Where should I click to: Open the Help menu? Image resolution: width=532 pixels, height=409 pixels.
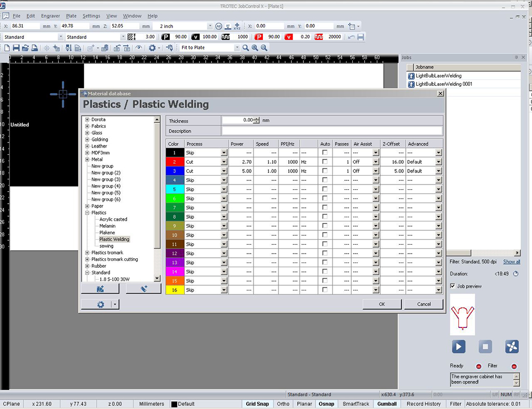click(x=152, y=16)
